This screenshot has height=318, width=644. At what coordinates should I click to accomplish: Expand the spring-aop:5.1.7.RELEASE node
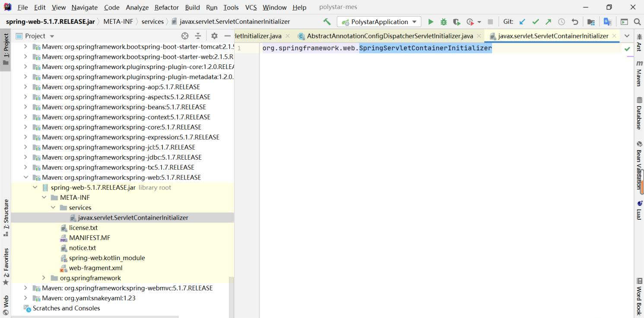pyautogui.click(x=26, y=87)
